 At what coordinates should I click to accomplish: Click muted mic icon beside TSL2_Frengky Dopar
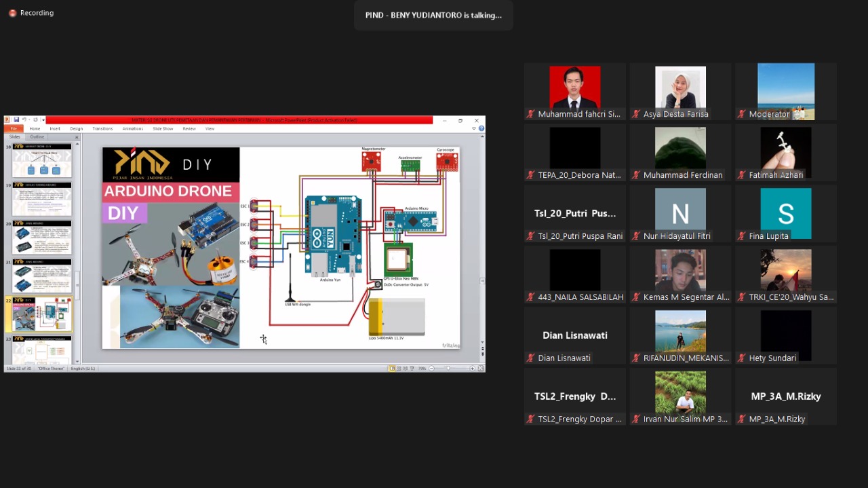[x=531, y=419]
